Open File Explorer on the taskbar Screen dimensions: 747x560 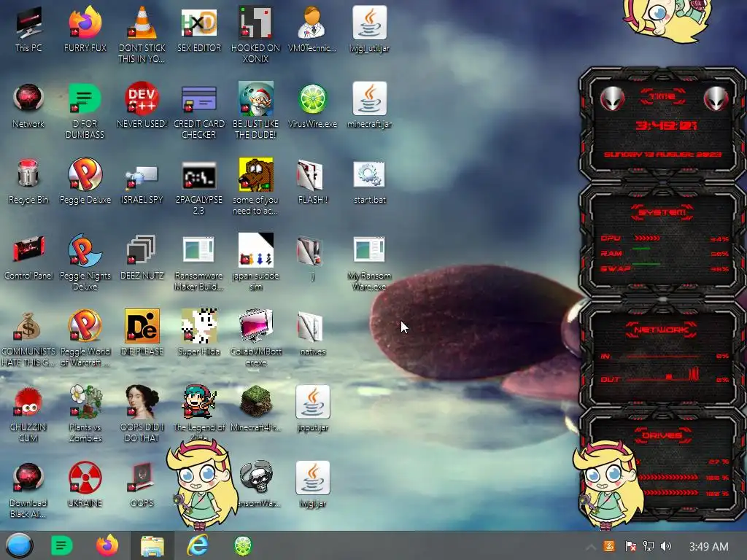pyautogui.click(x=152, y=545)
